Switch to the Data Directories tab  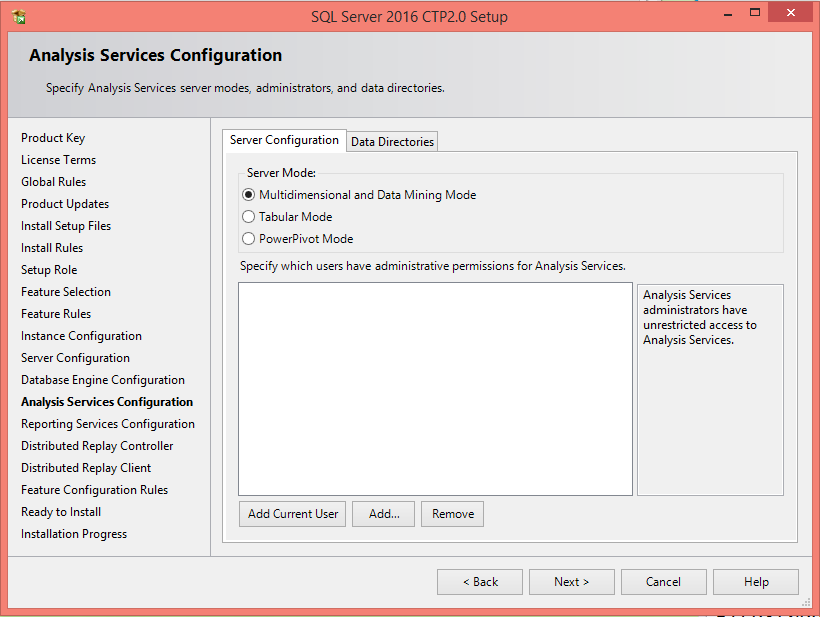click(x=392, y=142)
